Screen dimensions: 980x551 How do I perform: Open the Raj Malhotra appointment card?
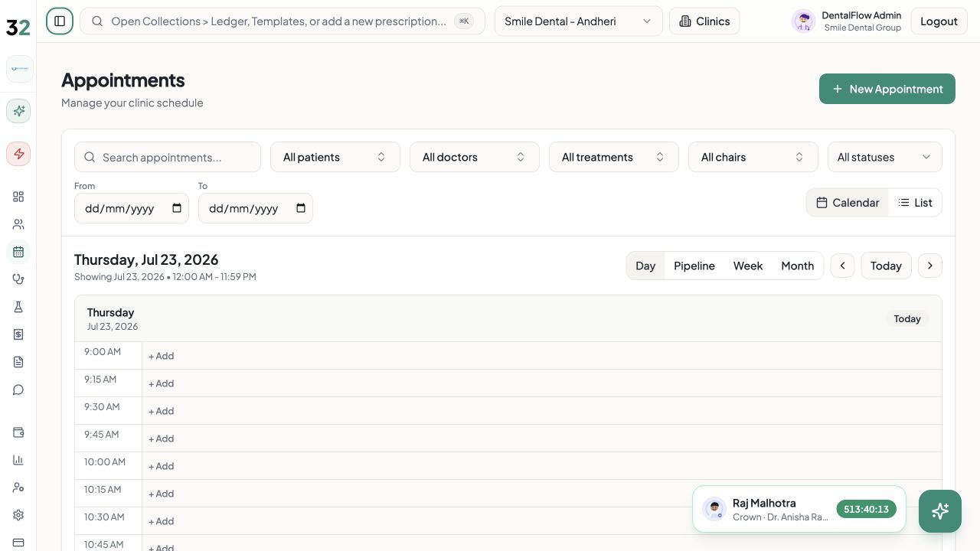click(799, 509)
